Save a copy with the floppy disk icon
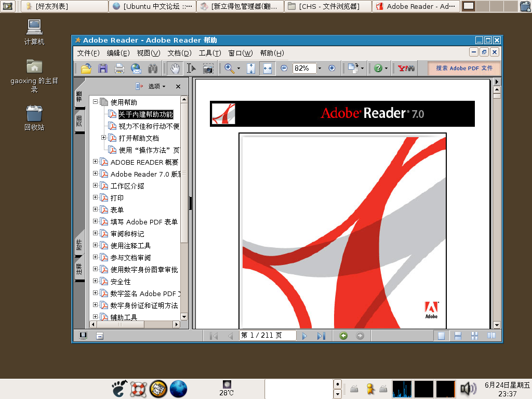 coord(103,69)
